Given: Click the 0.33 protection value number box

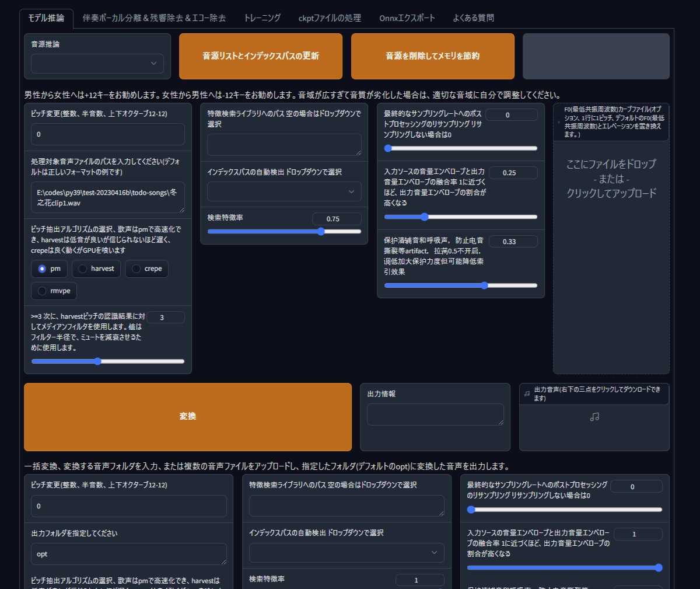Looking at the screenshot, I should pos(513,242).
